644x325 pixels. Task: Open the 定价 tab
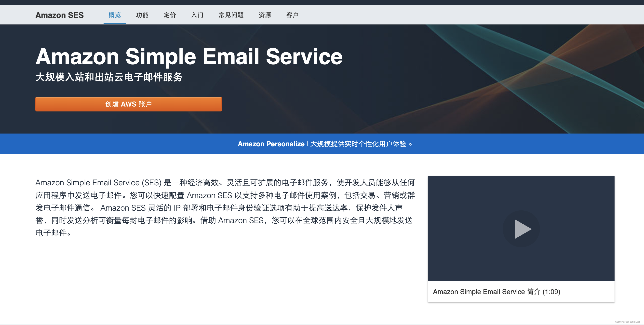170,15
